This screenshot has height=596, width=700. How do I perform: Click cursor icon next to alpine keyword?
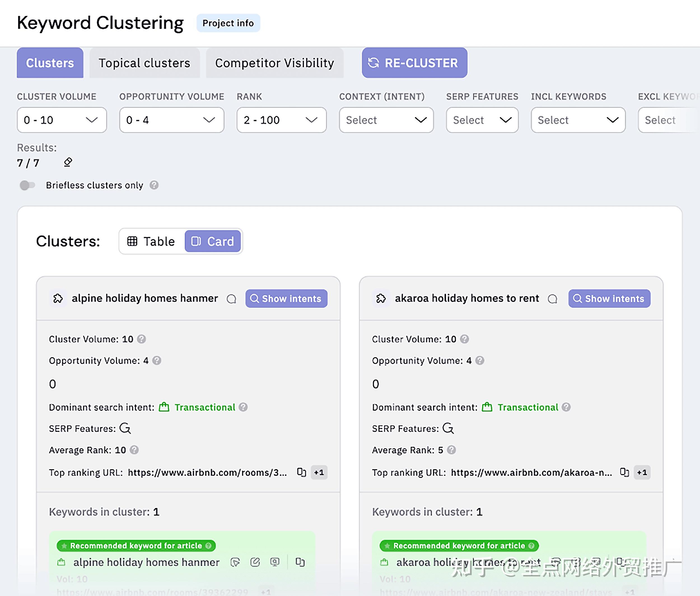(x=235, y=562)
